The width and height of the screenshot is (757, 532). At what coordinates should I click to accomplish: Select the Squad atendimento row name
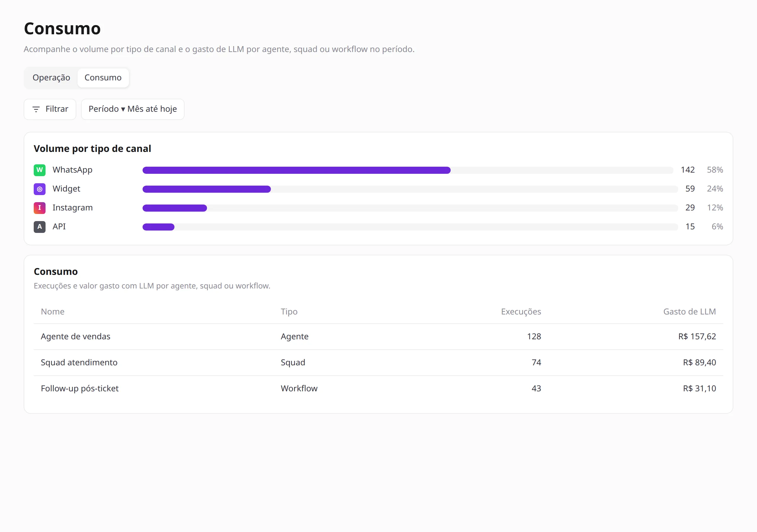(x=79, y=362)
